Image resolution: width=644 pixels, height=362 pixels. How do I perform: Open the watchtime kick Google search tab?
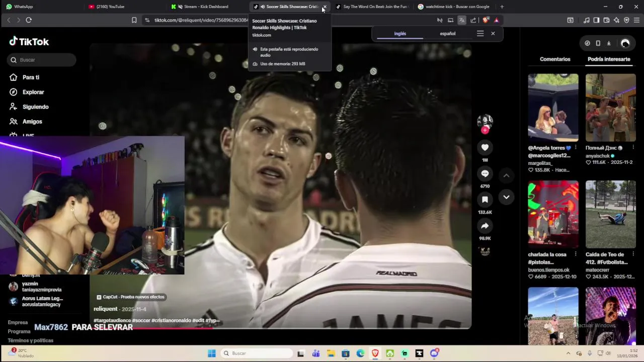pos(454,7)
